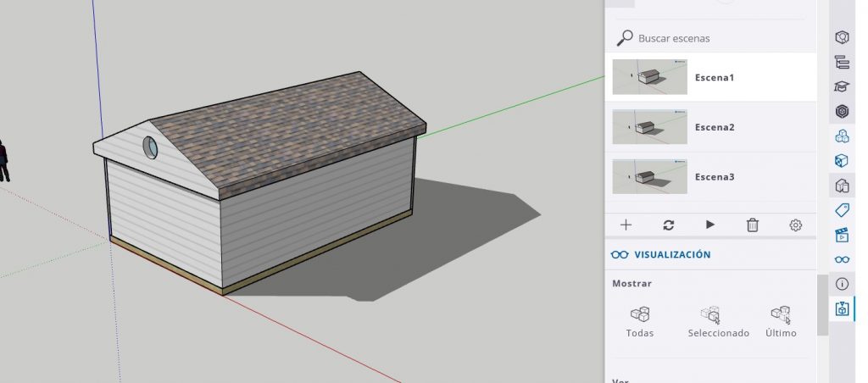Open the Display glasses icon in sidebar

point(842,259)
